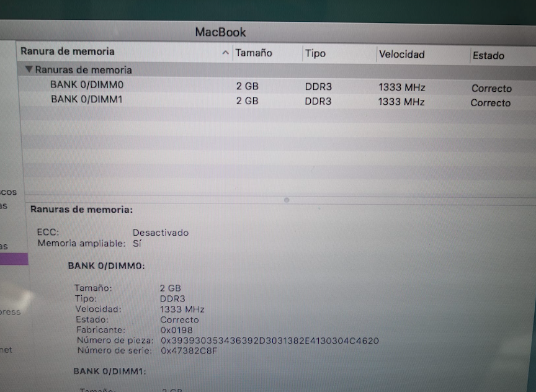Screen dimensions: 536x392
Task: Click the Fabricante value 0x0198
Action: tap(176, 330)
